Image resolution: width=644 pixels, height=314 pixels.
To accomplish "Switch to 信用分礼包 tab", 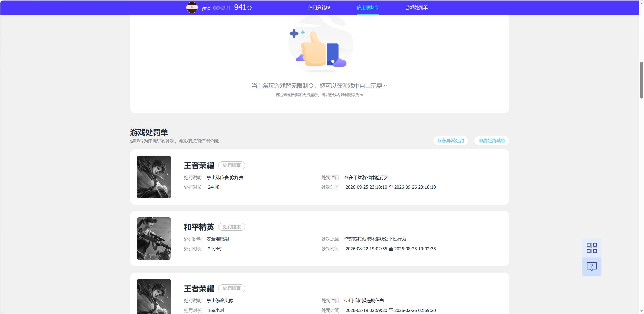I will coord(319,8).
